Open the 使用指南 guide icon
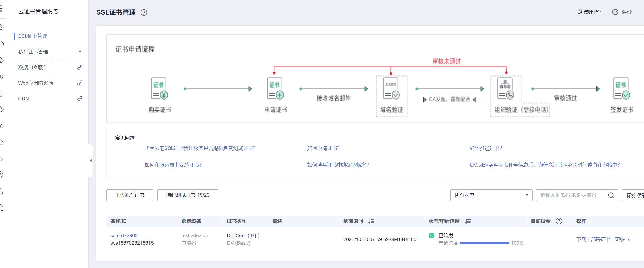This screenshot has height=268, width=644. (580, 12)
